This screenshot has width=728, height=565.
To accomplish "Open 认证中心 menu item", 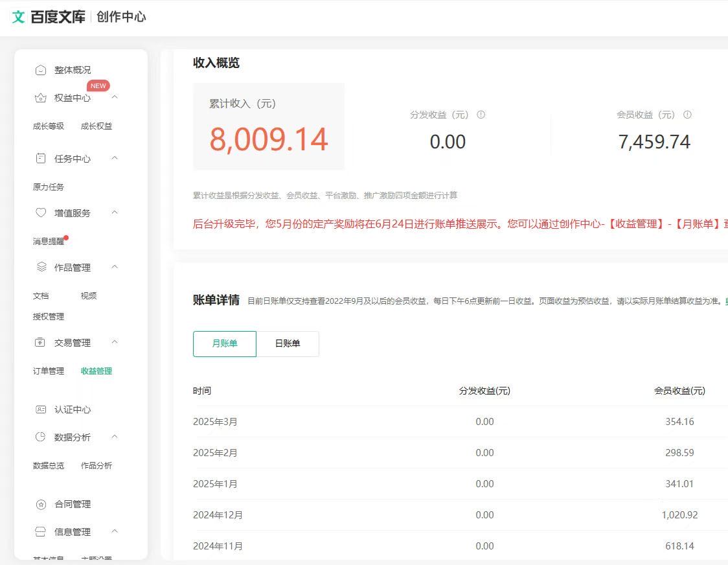I will [73, 409].
